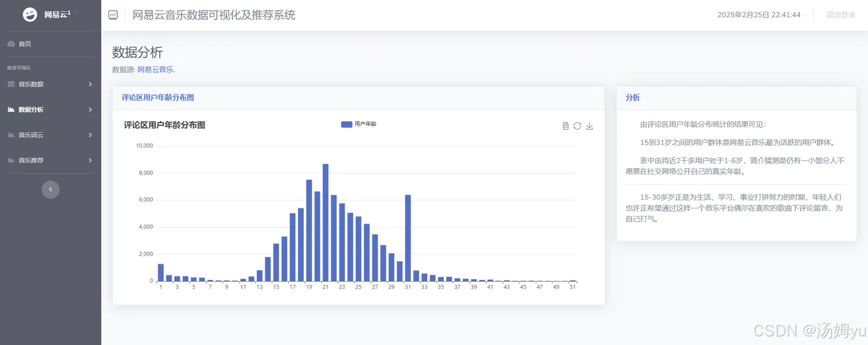868x345 pixels.
Task: Click the x-axis label 41
Action: point(490,287)
